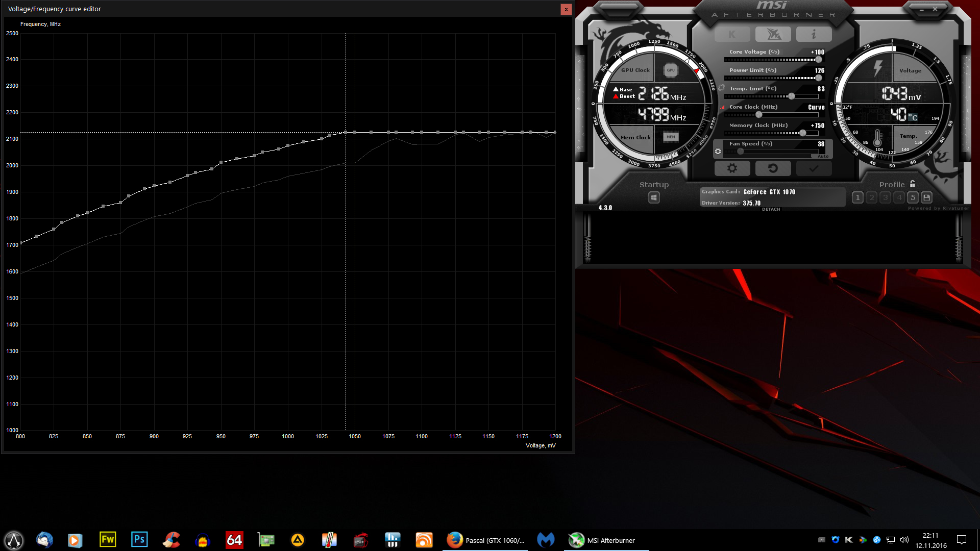This screenshot has height=551, width=980.
Task: Select profile slot 1
Action: pyautogui.click(x=857, y=197)
